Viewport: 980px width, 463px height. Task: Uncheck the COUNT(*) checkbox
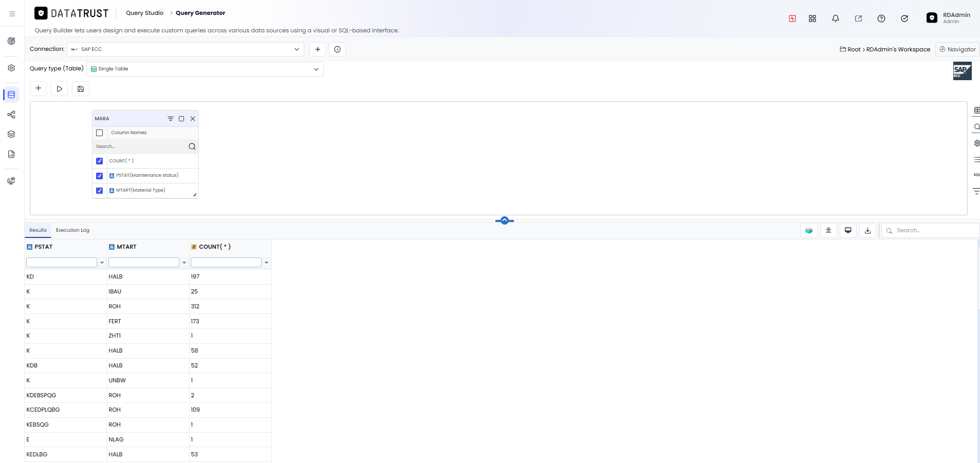[100, 161]
